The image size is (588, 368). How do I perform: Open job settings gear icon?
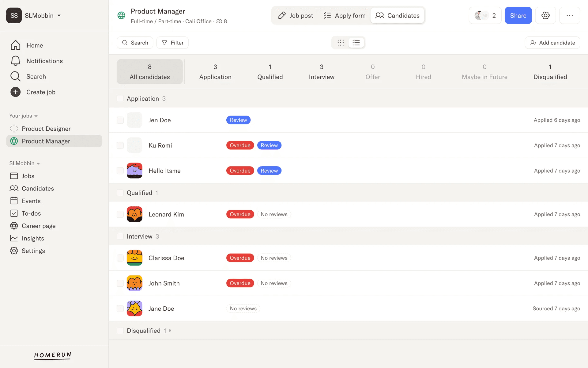point(545,15)
